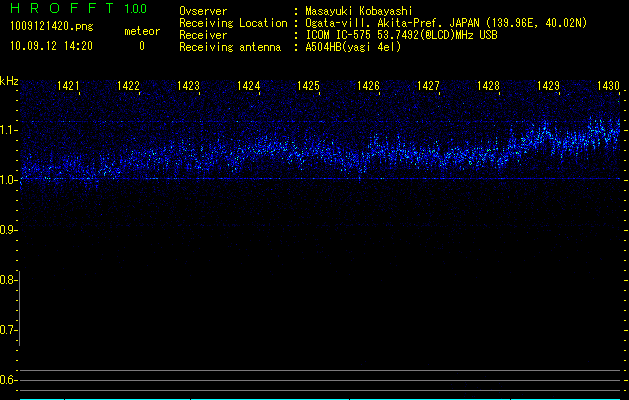The height and width of the screenshot is (400, 629).
Task: Select the 1428 time marker
Action: coord(489,87)
